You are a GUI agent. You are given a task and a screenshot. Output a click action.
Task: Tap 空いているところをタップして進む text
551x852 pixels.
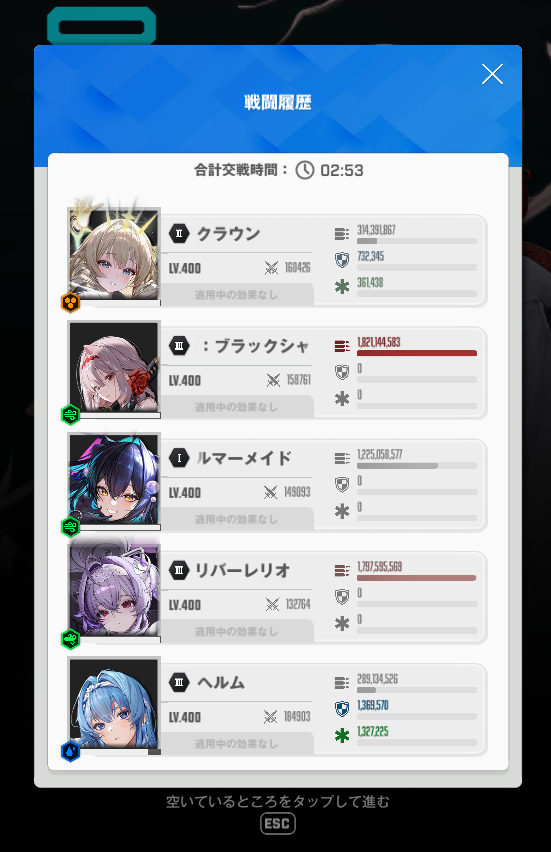click(278, 801)
